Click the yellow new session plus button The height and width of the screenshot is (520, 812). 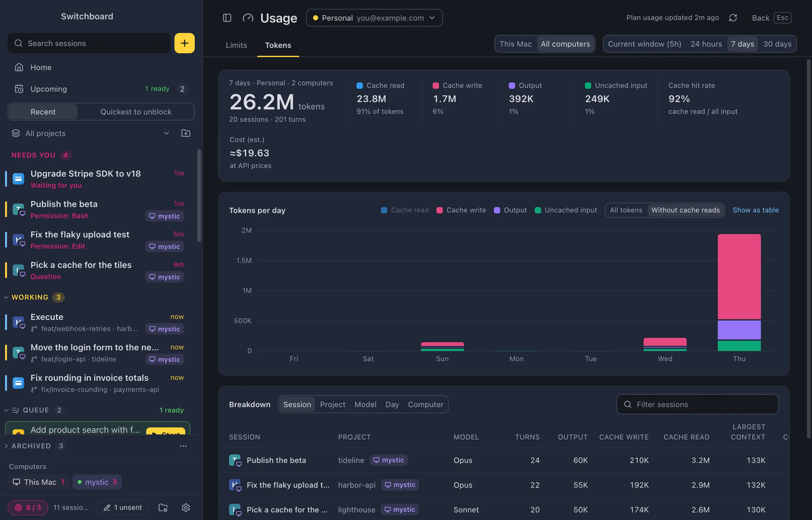184,43
